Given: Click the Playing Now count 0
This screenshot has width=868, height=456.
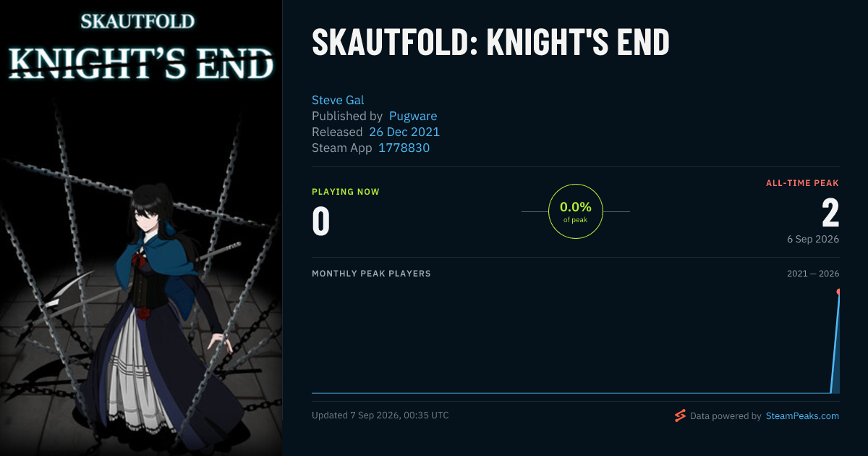Looking at the screenshot, I should pyautogui.click(x=321, y=221).
